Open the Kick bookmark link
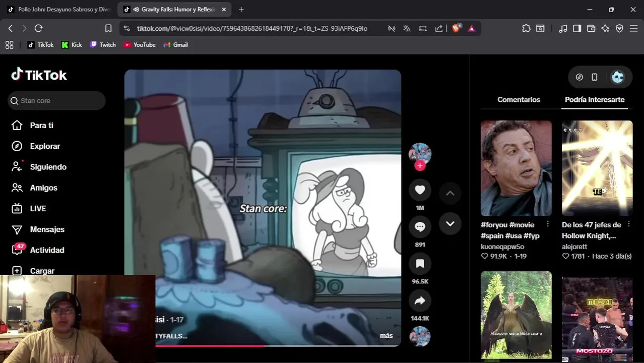644x363 pixels. click(x=72, y=45)
